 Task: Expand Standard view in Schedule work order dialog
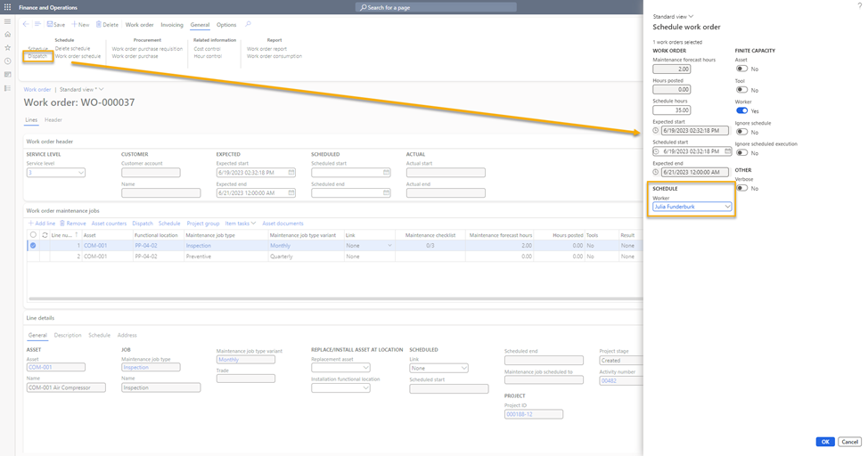(673, 17)
